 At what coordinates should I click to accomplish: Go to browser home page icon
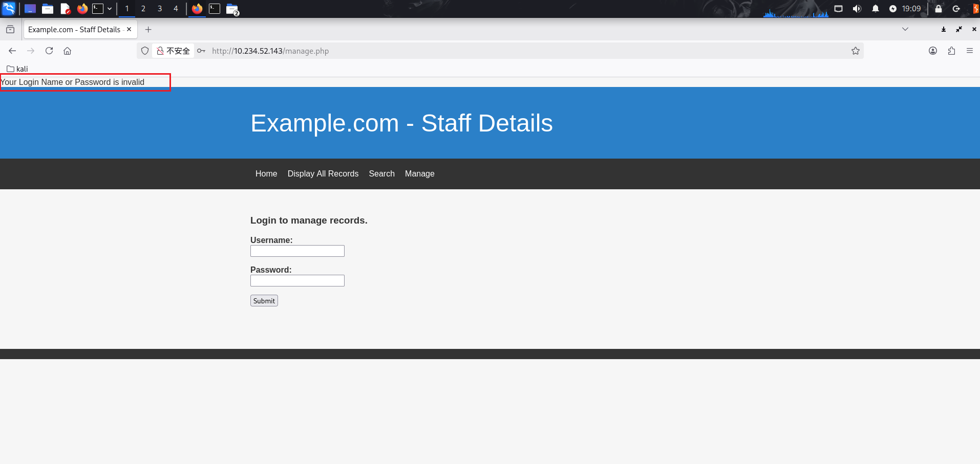coord(67,51)
